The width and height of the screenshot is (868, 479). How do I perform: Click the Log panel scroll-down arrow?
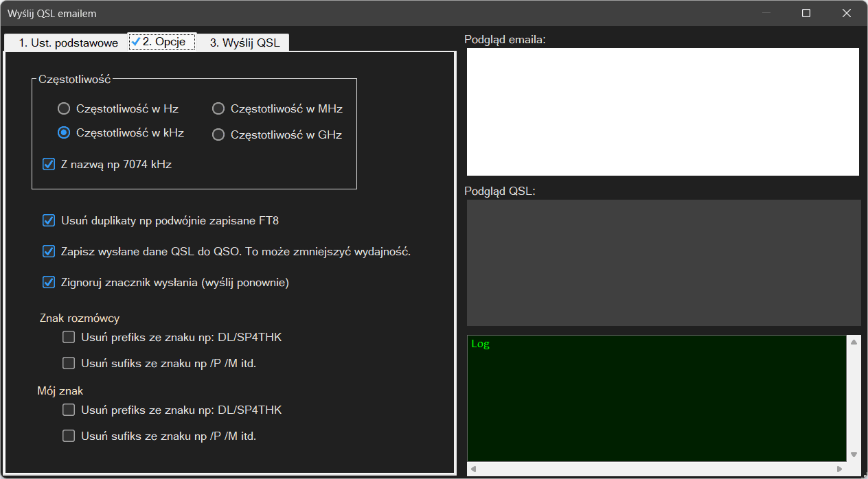(854, 454)
